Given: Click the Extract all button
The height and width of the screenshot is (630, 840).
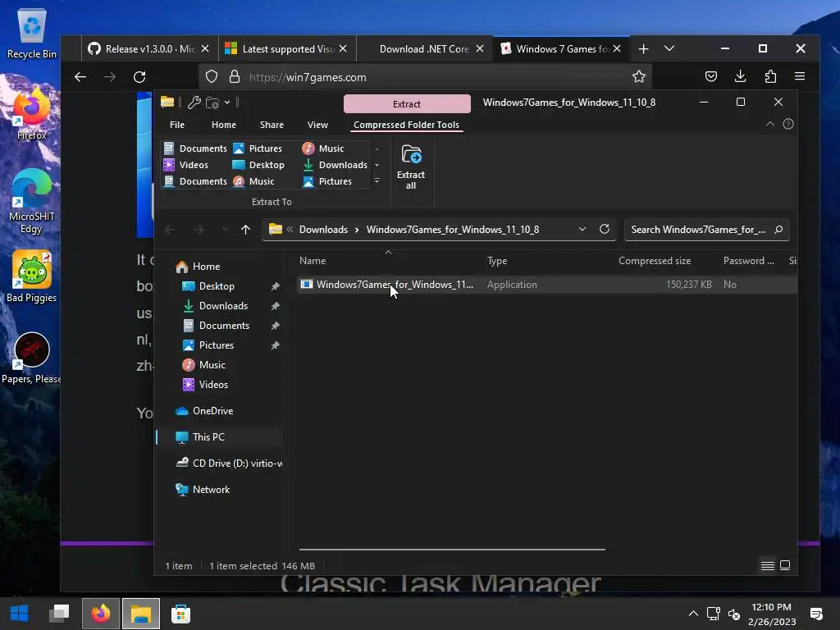Looking at the screenshot, I should [x=411, y=167].
